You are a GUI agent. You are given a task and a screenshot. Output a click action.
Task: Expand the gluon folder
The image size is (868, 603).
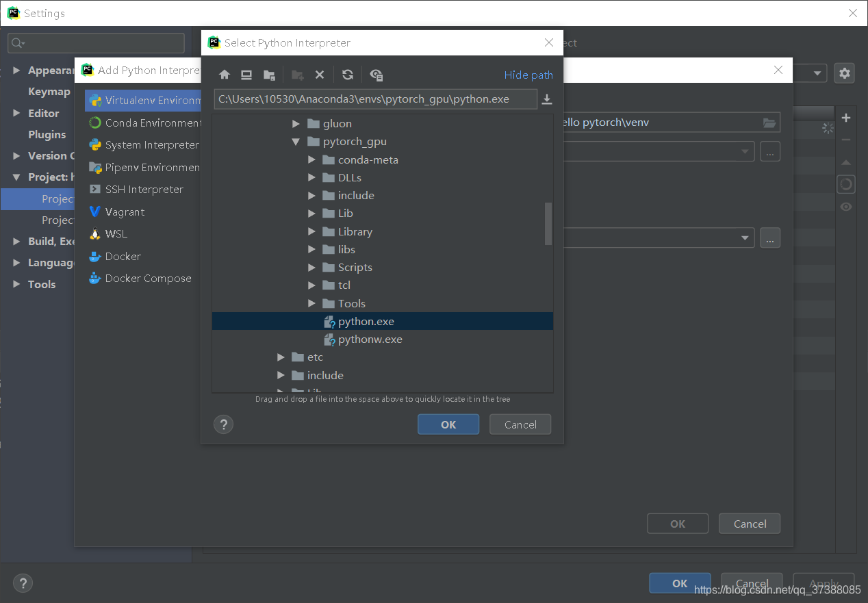pyautogui.click(x=296, y=124)
